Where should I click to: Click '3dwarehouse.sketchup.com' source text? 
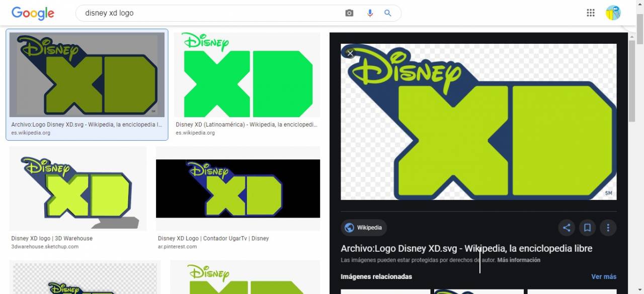[45, 247]
